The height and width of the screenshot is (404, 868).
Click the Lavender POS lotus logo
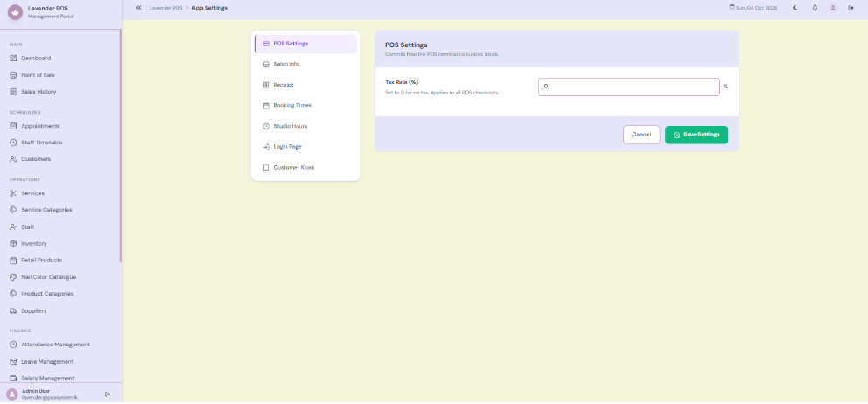pos(16,12)
